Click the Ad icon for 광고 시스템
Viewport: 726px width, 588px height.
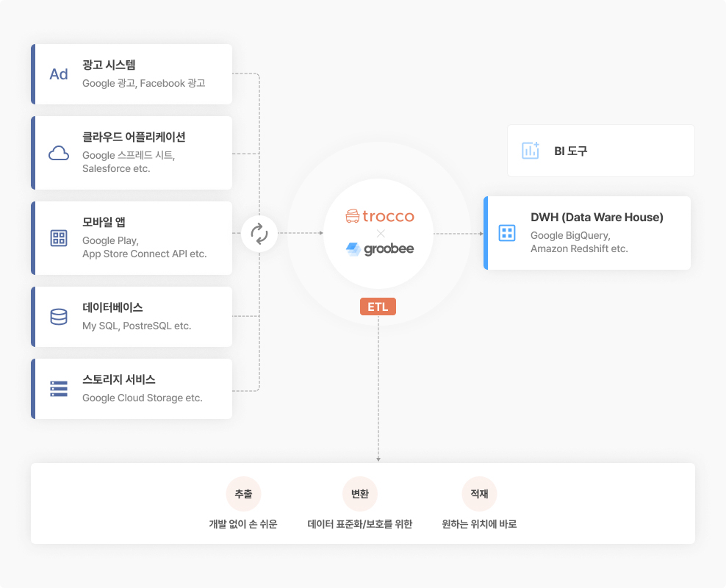point(59,74)
